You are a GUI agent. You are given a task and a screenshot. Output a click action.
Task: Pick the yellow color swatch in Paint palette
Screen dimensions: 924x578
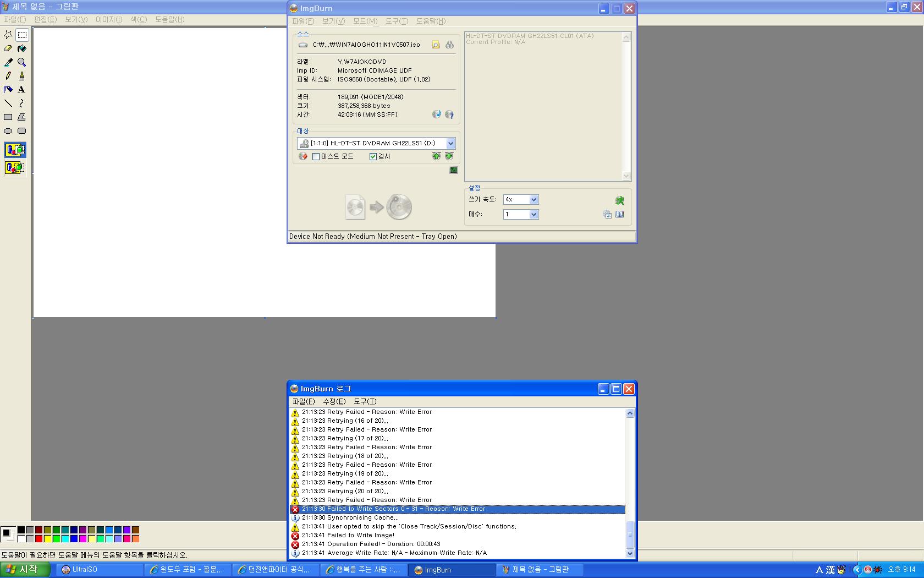[x=47, y=538]
